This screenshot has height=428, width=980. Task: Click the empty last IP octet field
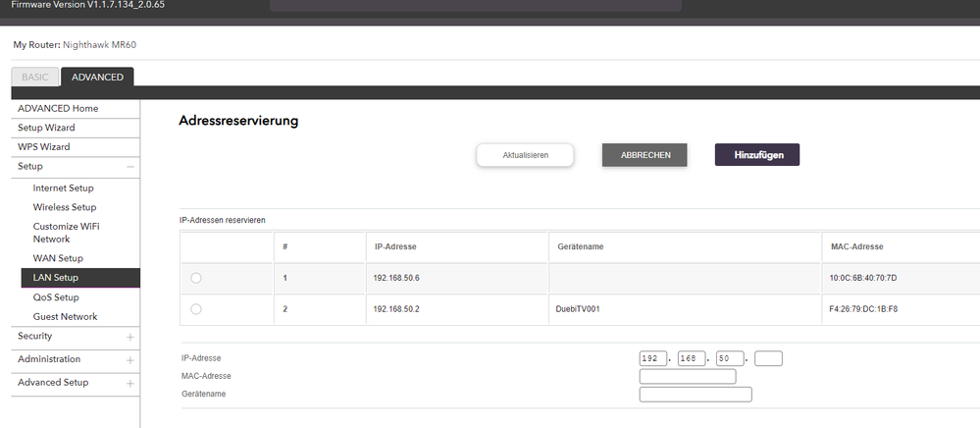click(769, 358)
